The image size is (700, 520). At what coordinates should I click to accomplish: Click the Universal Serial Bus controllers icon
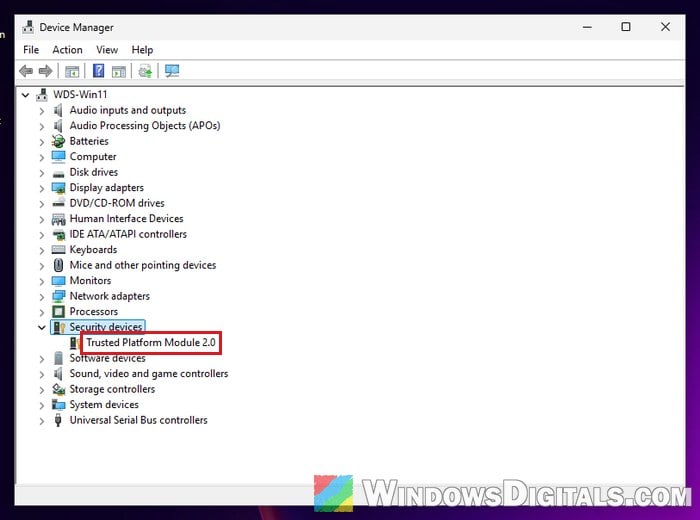pyautogui.click(x=58, y=420)
